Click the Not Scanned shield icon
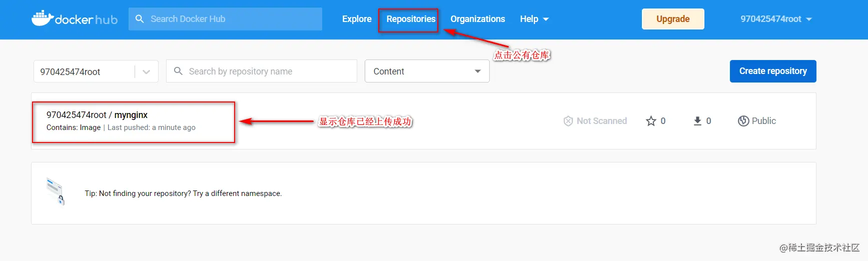Image resolution: width=868 pixels, height=261 pixels. (568, 121)
